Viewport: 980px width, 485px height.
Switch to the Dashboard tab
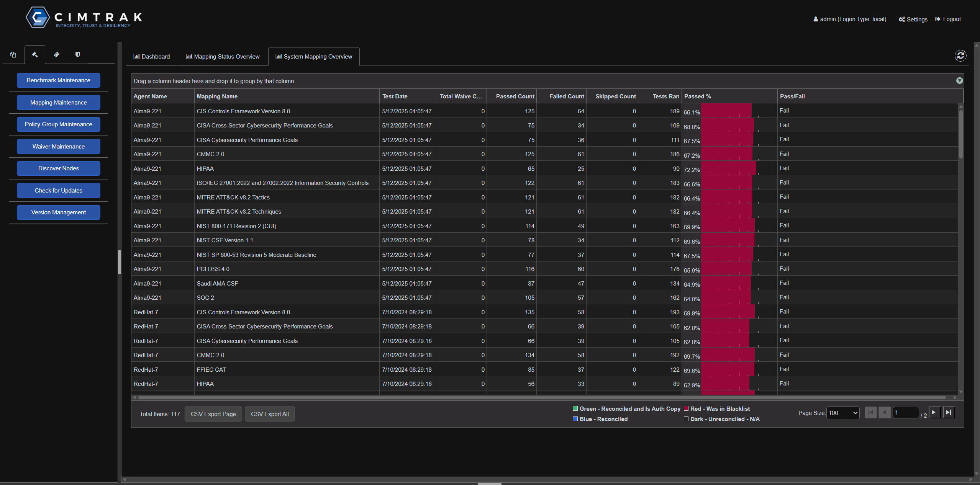152,56
